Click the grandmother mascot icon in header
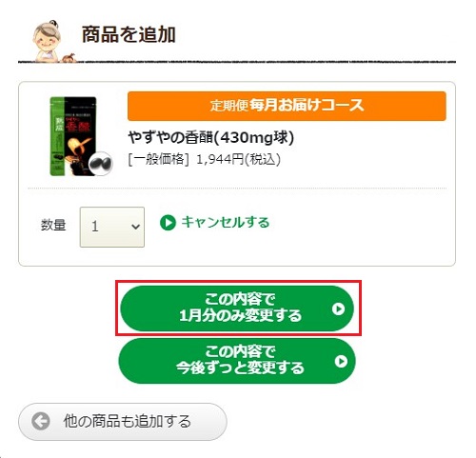This screenshot has height=458, width=476. tap(46, 41)
